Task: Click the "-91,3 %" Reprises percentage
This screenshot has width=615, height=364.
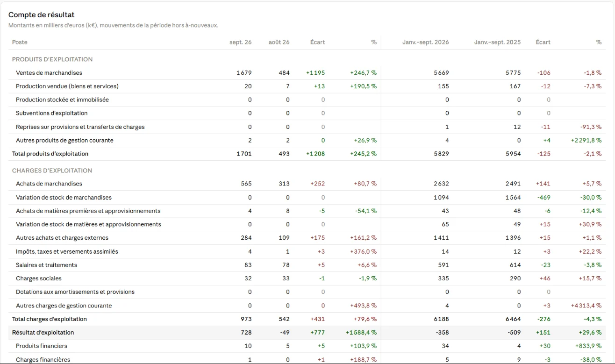Action: click(x=591, y=127)
